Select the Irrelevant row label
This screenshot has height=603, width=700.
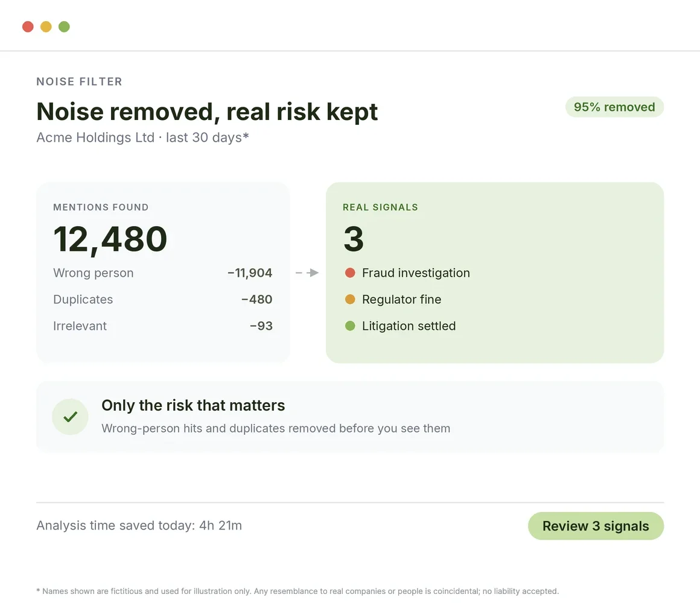click(x=80, y=326)
